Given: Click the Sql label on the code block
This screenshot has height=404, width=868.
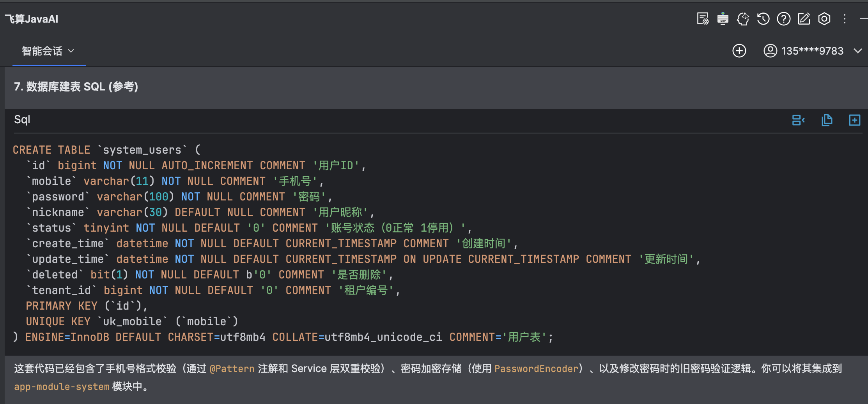Looking at the screenshot, I should [22, 120].
